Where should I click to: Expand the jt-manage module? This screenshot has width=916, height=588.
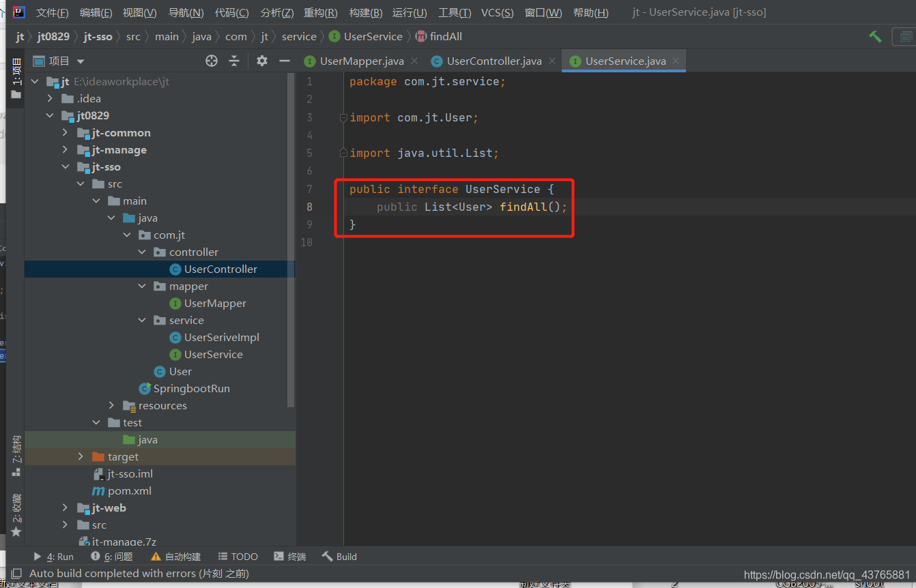tap(65, 149)
